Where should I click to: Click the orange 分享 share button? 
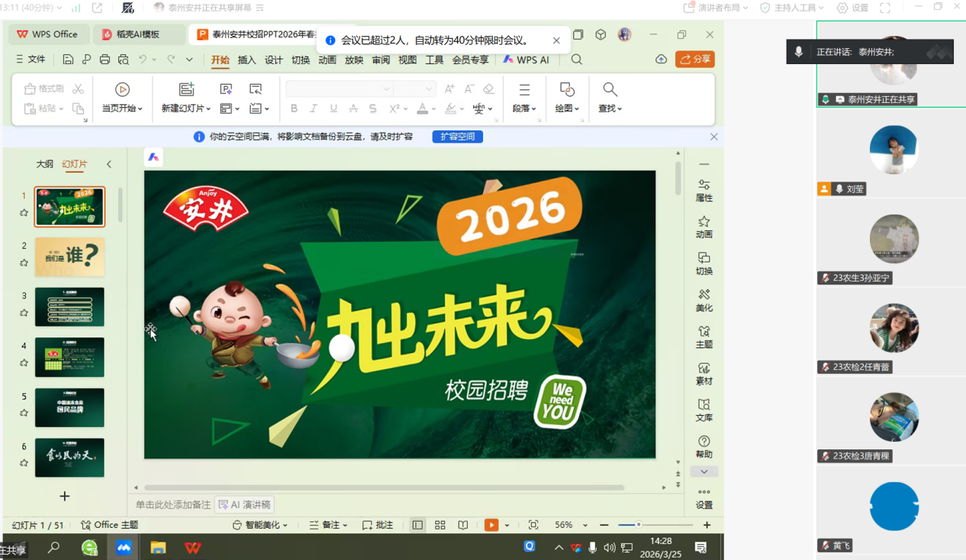pos(694,60)
